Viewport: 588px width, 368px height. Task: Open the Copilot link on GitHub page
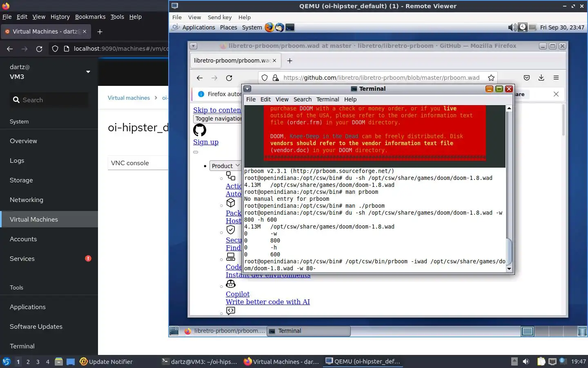(x=238, y=294)
